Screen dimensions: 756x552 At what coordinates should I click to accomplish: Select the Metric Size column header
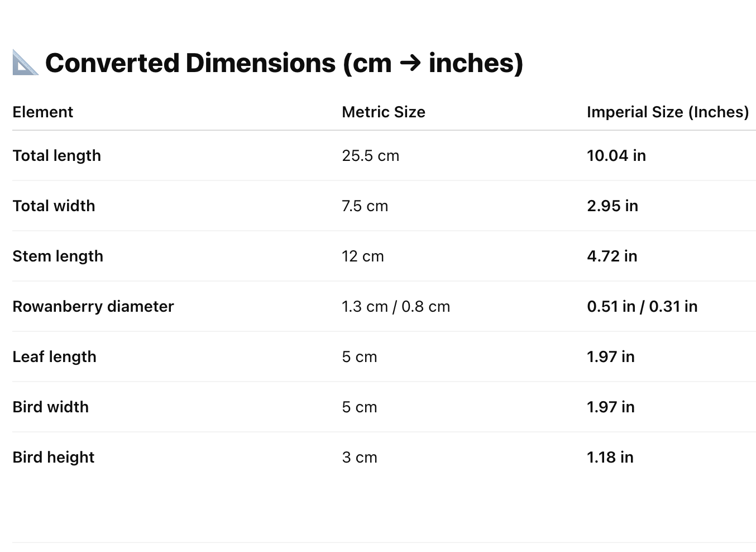(384, 112)
